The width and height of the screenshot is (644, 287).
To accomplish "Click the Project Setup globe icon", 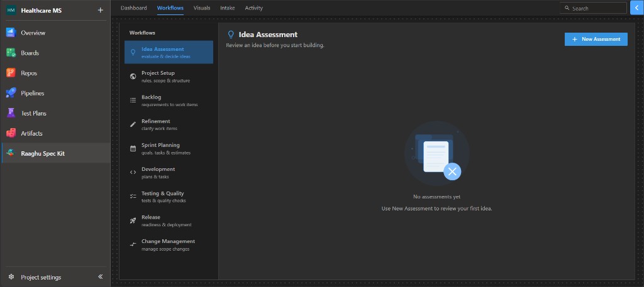I will 133,76.
